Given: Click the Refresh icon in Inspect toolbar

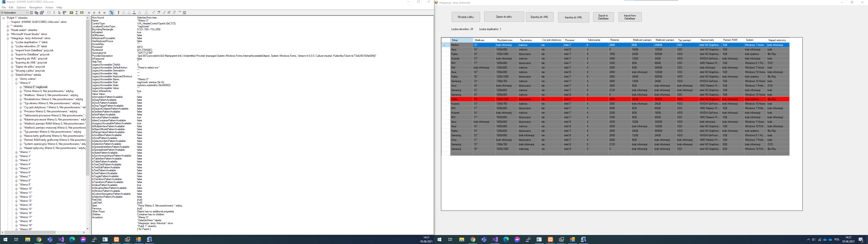Looking at the screenshot, I should tap(31, 13).
